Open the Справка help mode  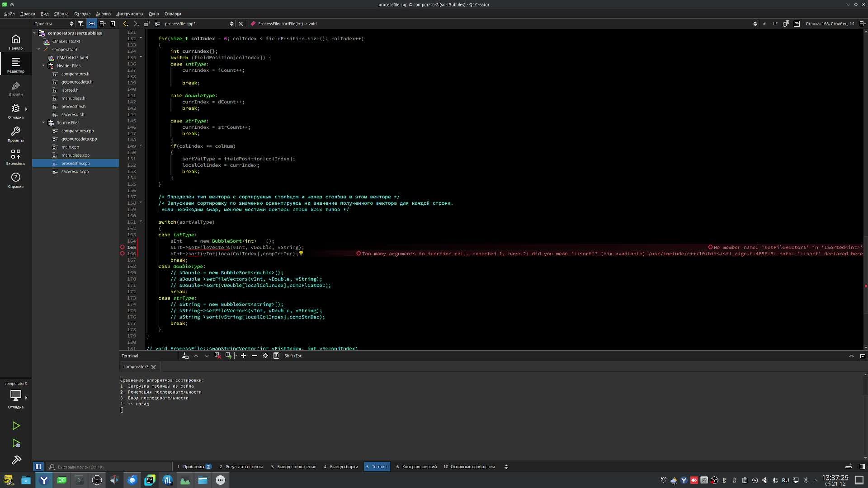pyautogui.click(x=15, y=180)
